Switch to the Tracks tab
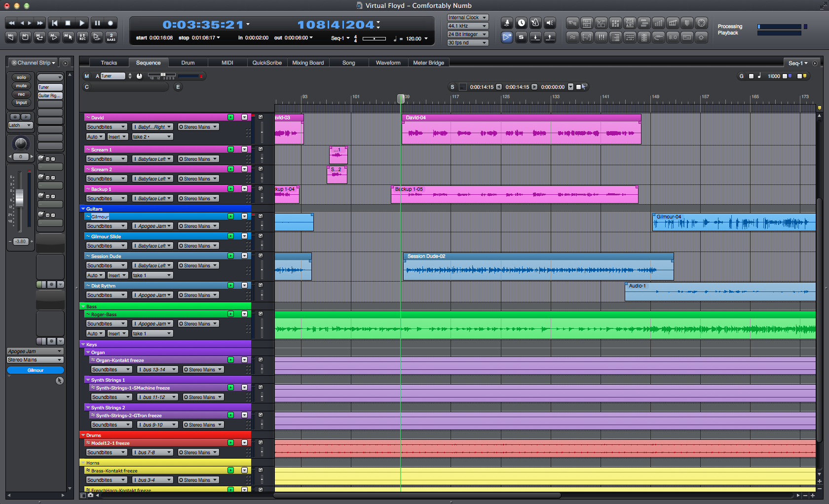This screenshot has height=504, width=829. (109, 63)
